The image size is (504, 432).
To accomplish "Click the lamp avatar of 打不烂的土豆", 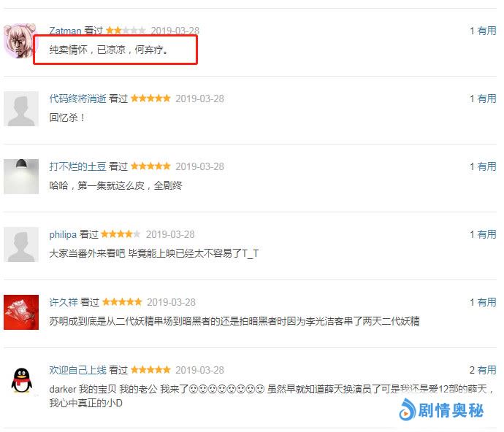I will point(21,177).
